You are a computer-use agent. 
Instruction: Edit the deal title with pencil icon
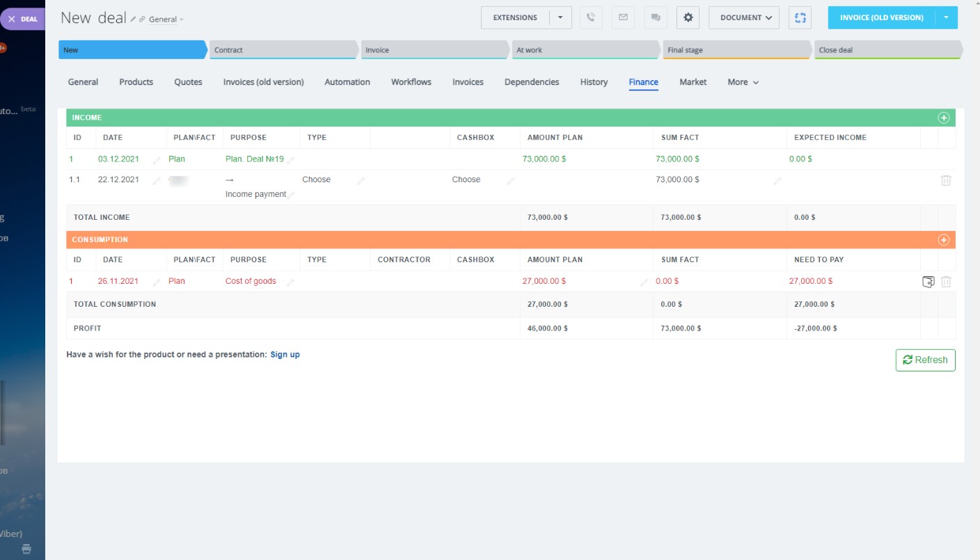point(133,19)
